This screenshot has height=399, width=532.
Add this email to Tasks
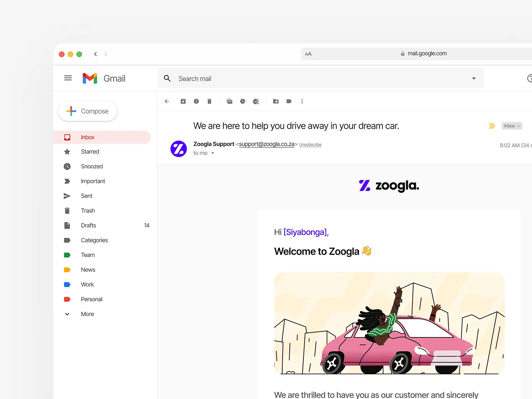pos(256,102)
